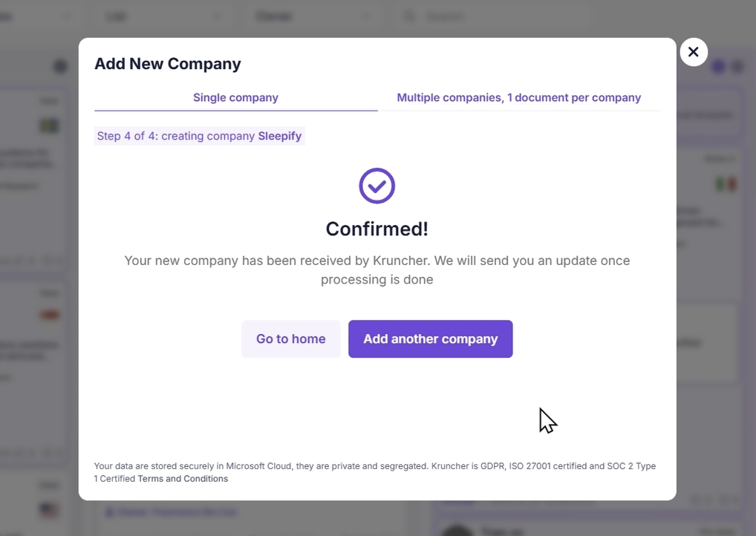Image resolution: width=756 pixels, height=536 pixels.
Task: Click the Confirmed! heading
Action: point(377,229)
